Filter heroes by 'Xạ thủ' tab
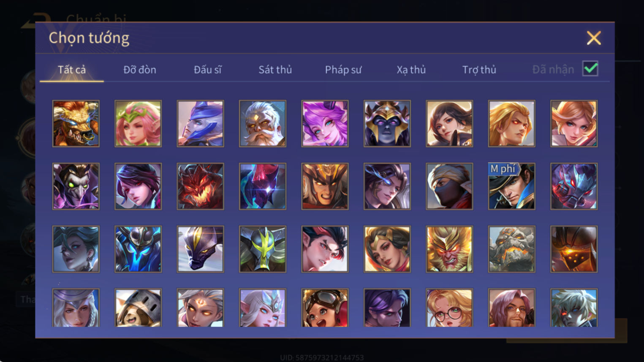 (x=411, y=70)
